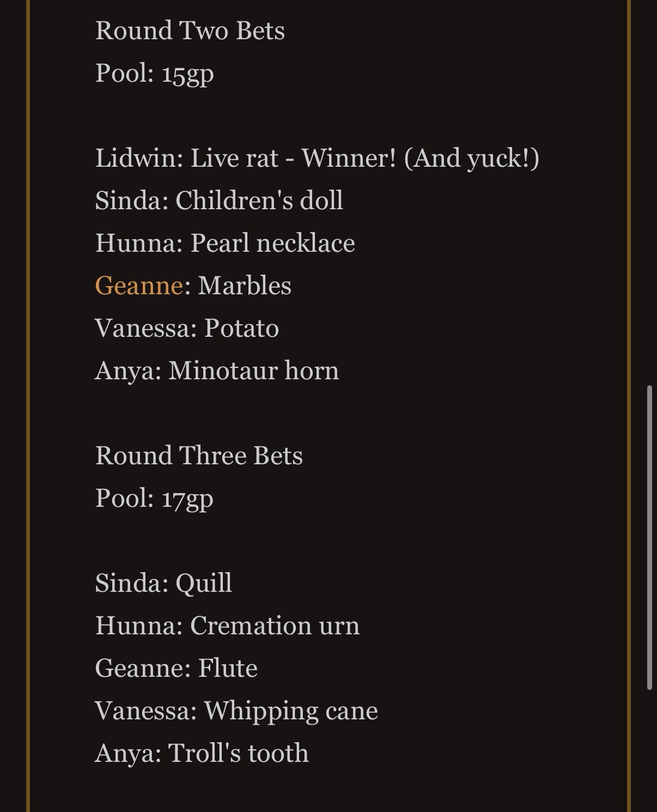Click the words "Live rat"

(x=234, y=158)
